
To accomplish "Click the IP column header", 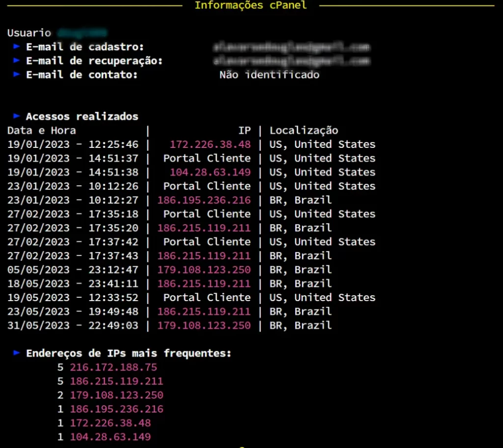I will (x=245, y=131).
